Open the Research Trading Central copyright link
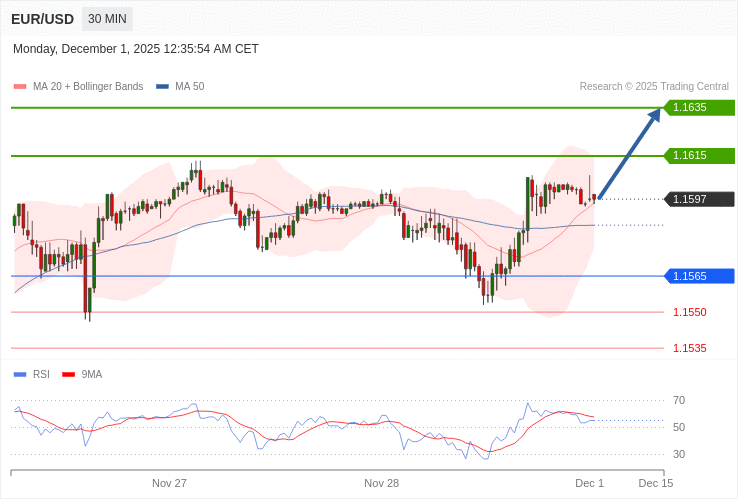The height and width of the screenshot is (500, 738). click(x=654, y=86)
